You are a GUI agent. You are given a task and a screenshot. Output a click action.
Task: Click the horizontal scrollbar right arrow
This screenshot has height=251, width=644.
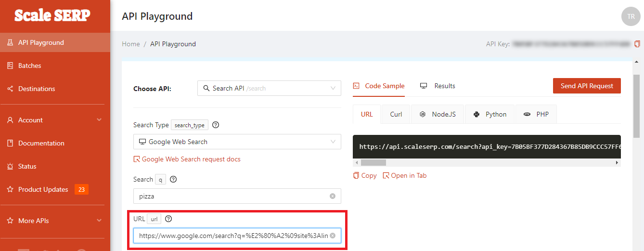pyautogui.click(x=617, y=162)
